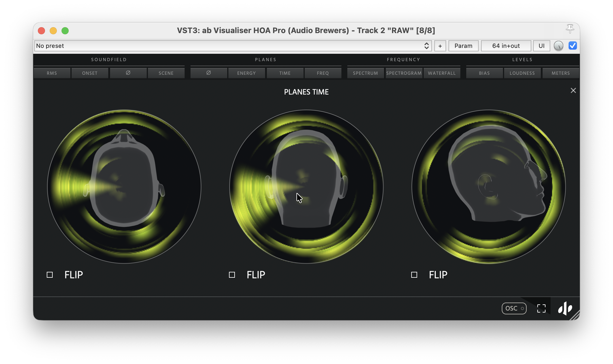
Task: Click the phase icon under PLANES
Action: [x=209, y=73]
